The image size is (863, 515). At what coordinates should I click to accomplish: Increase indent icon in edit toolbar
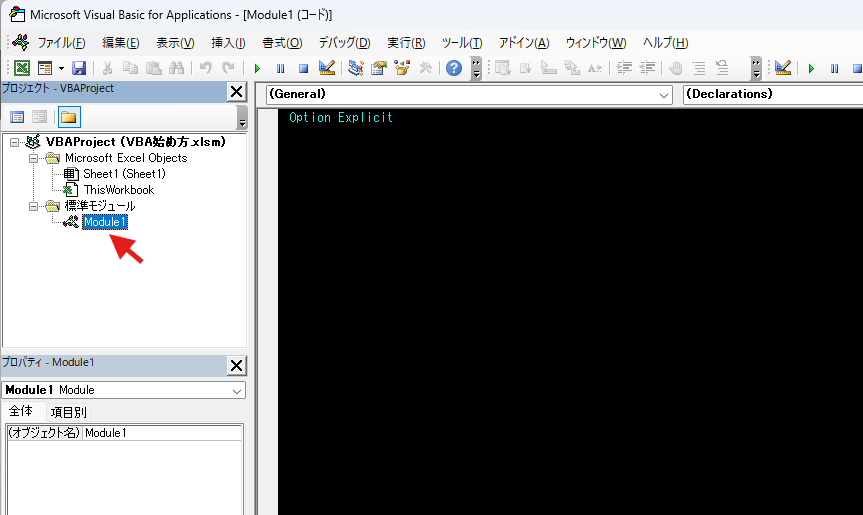[x=624, y=68]
